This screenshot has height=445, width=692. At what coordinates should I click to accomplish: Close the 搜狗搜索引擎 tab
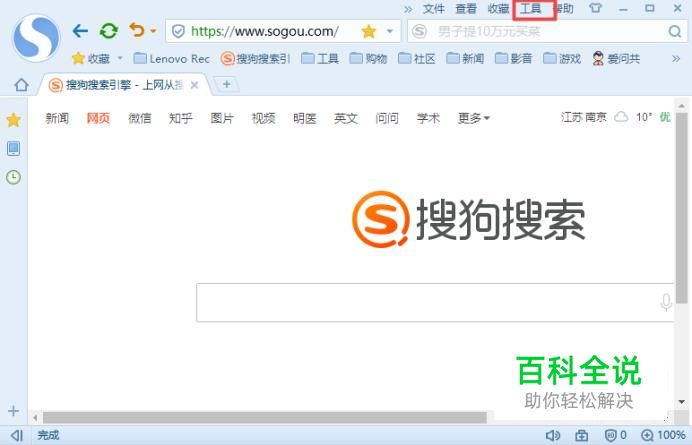tap(194, 85)
